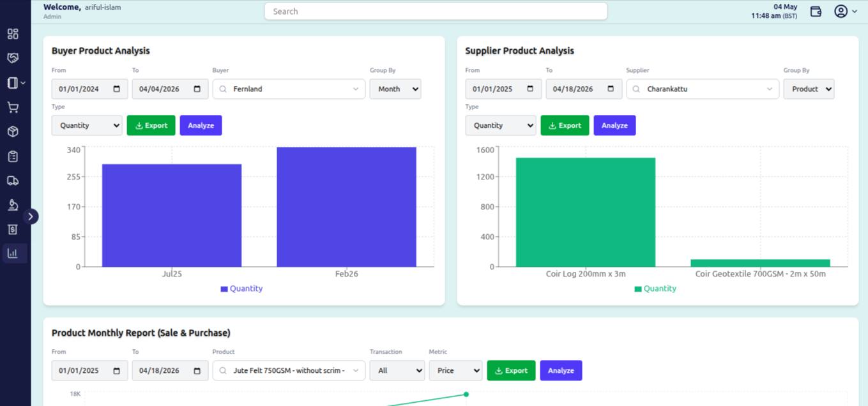Click Analyze in Buyer Product Analysis
Image resolution: width=868 pixels, height=406 pixels.
pos(201,126)
